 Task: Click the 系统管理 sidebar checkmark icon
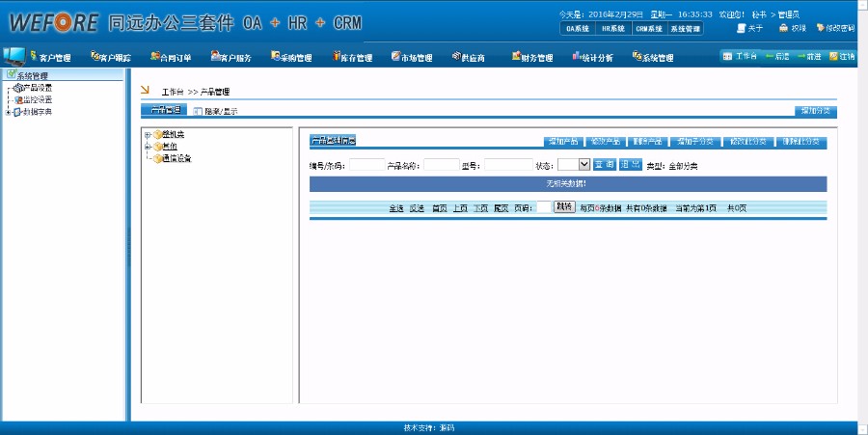11,74
